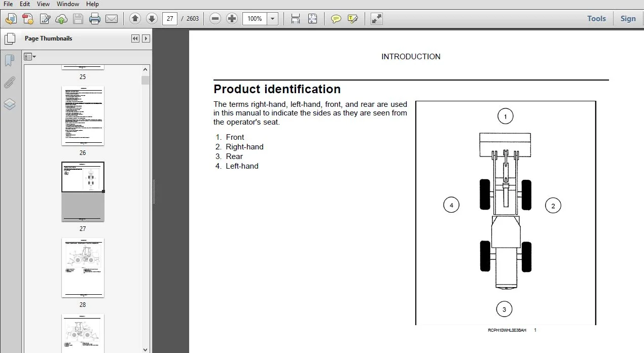Viewport: 644px width, 353px height.
Task: Open the Layers panel
Action: tap(10, 104)
